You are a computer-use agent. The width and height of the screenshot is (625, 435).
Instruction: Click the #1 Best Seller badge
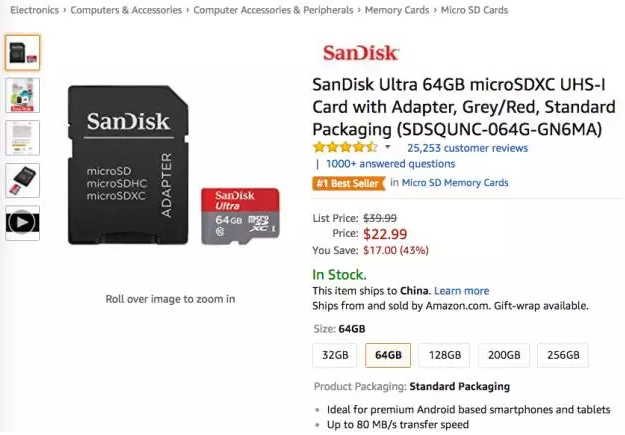click(348, 183)
